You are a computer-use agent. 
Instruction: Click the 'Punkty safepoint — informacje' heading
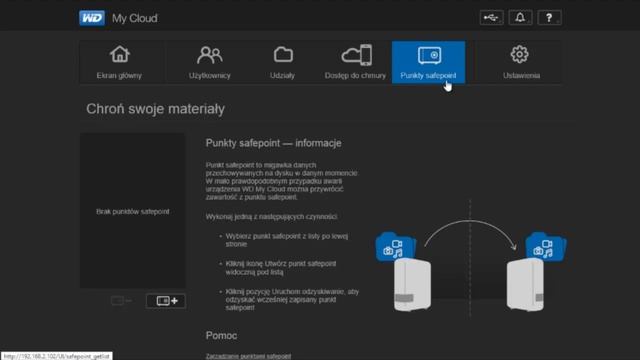tap(273, 143)
